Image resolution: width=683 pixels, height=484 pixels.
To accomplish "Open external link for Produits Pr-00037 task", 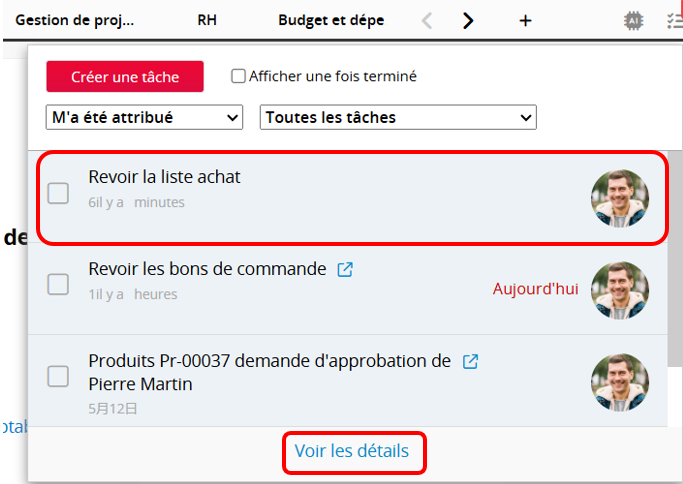I will (470, 361).
